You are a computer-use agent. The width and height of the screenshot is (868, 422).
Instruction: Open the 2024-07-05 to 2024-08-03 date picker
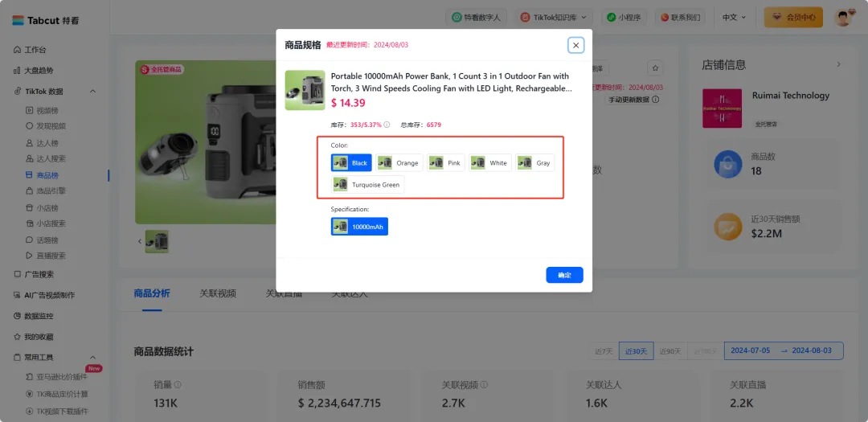tap(784, 351)
